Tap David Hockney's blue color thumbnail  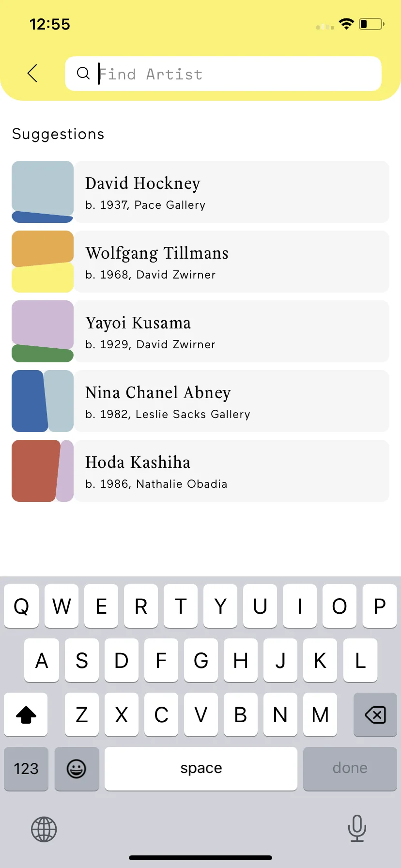pos(43,192)
